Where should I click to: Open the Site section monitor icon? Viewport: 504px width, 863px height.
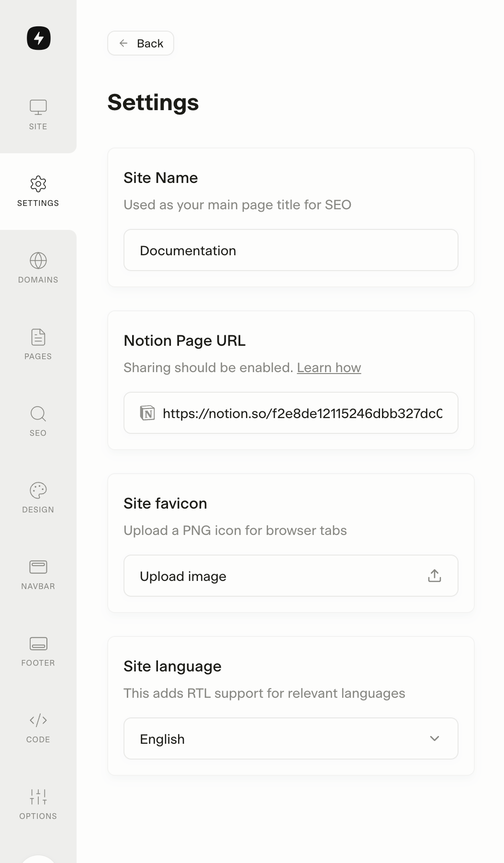[38, 107]
